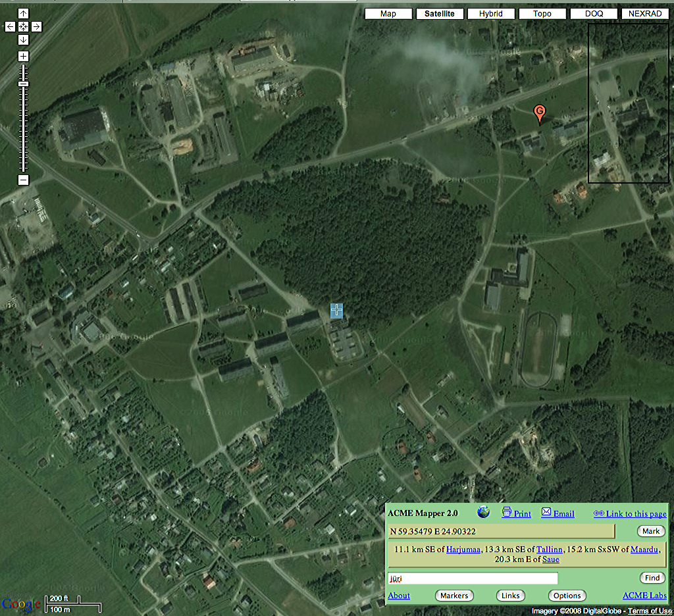The image size is (674, 616).
Task: Pan the map up with arrow button
Action: pyautogui.click(x=23, y=13)
